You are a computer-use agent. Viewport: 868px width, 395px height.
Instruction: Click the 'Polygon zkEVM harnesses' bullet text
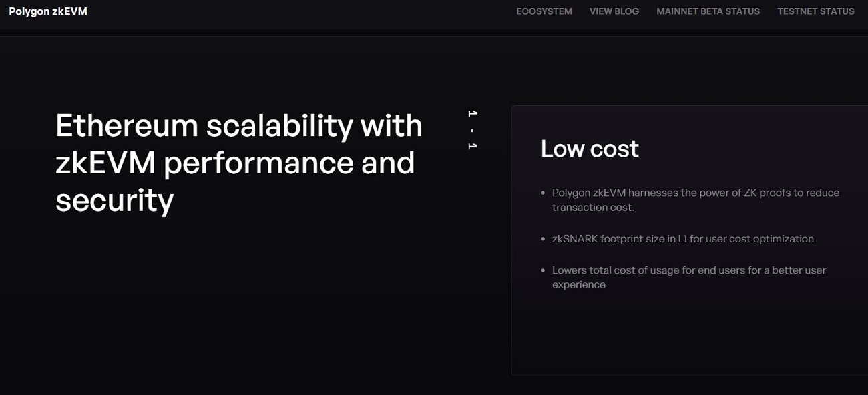point(695,193)
